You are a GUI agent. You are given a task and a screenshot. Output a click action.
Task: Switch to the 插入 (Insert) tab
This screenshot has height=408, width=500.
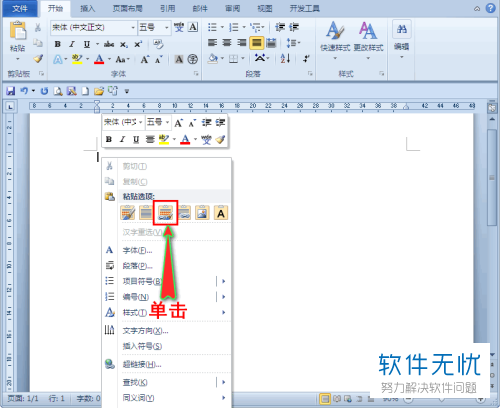tap(88, 9)
